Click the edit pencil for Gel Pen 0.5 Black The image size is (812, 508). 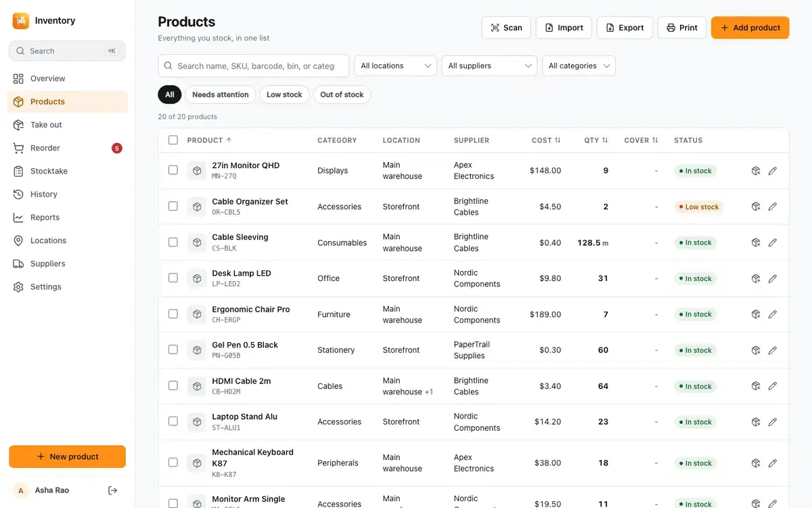(x=773, y=350)
